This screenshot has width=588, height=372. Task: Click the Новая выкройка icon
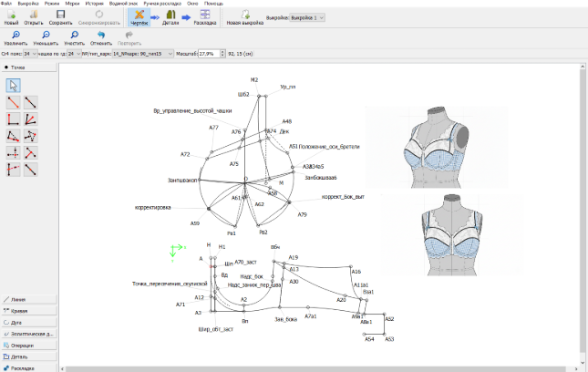[239, 14]
